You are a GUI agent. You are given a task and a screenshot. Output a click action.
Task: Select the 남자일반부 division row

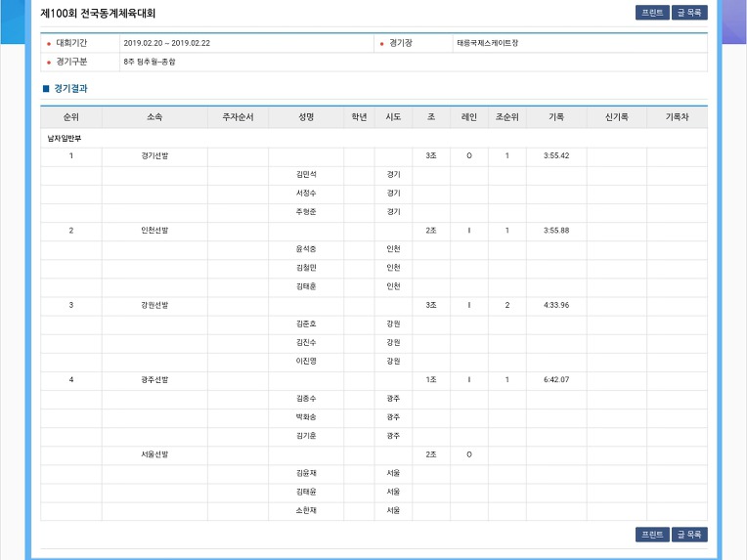pyautogui.click(x=64, y=138)
